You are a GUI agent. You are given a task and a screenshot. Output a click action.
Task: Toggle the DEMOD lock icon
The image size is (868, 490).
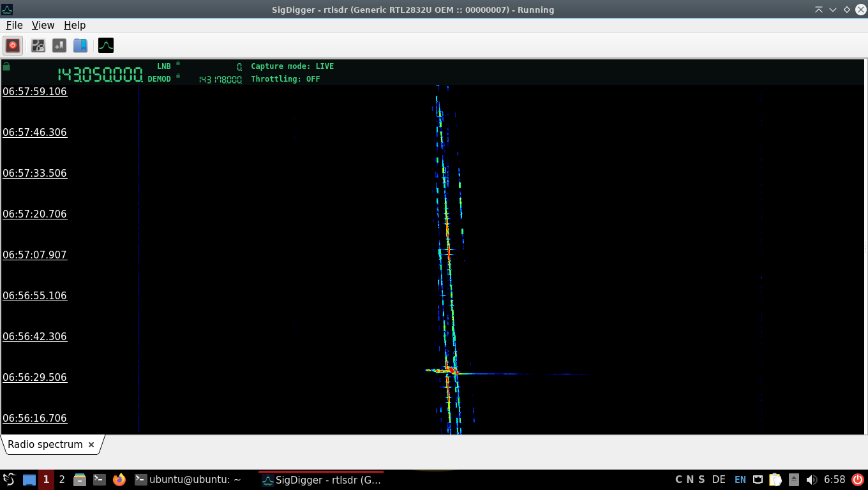[x=178, y=77]
